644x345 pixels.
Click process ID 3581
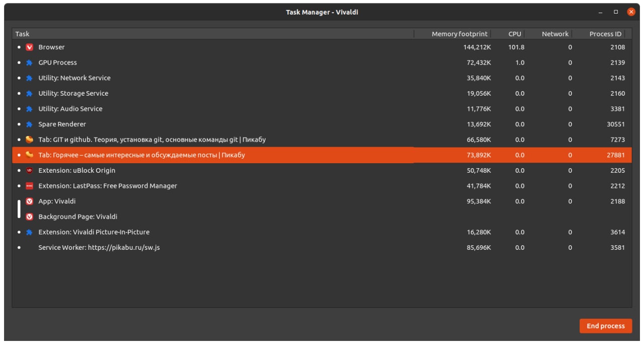(x=617, y=248)
